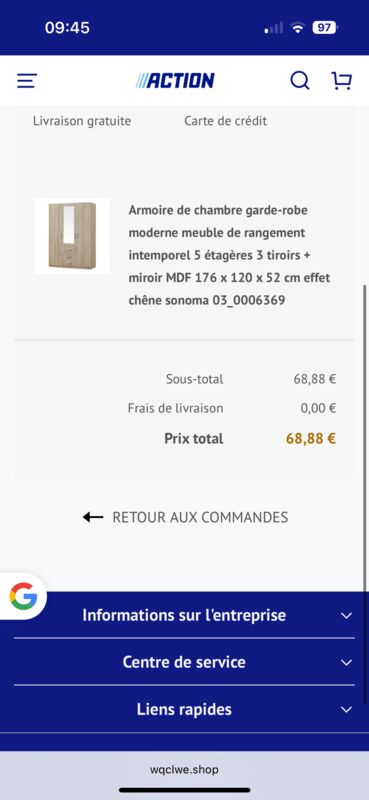Open the armoire product title link
369x800 pixels.
coord(230,255)
